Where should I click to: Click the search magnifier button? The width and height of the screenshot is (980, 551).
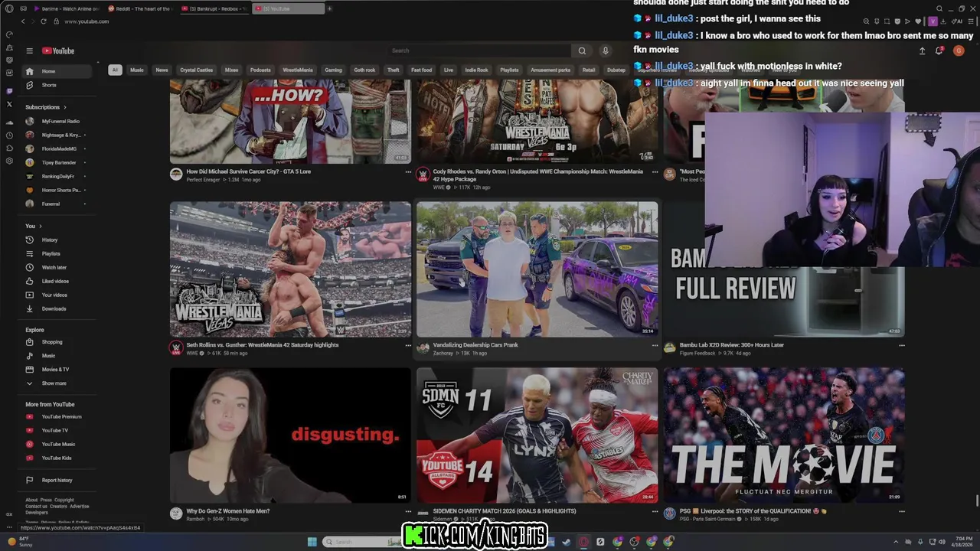click(582, 51)
